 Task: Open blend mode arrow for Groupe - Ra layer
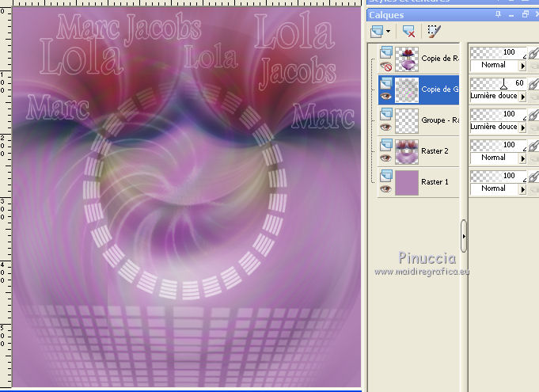[x=523, y=127]
